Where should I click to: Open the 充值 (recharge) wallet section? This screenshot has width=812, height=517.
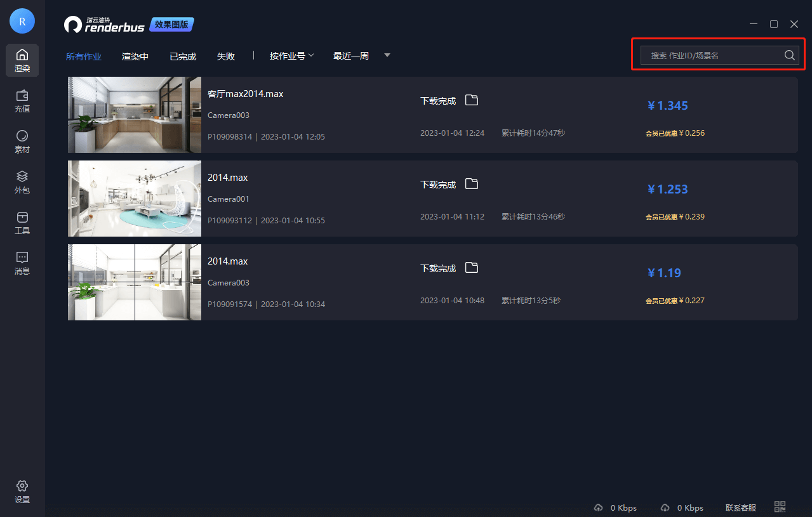(22, 101)
